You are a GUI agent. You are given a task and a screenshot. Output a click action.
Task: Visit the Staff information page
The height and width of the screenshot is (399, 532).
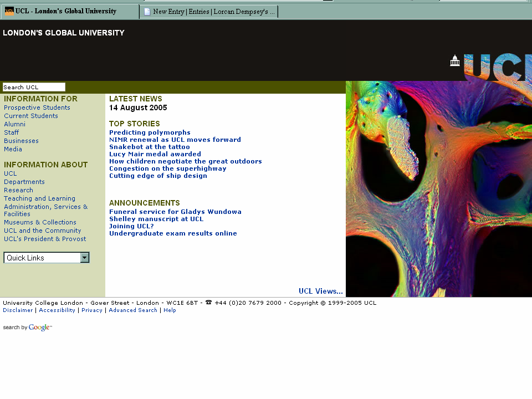coord(11,132)
